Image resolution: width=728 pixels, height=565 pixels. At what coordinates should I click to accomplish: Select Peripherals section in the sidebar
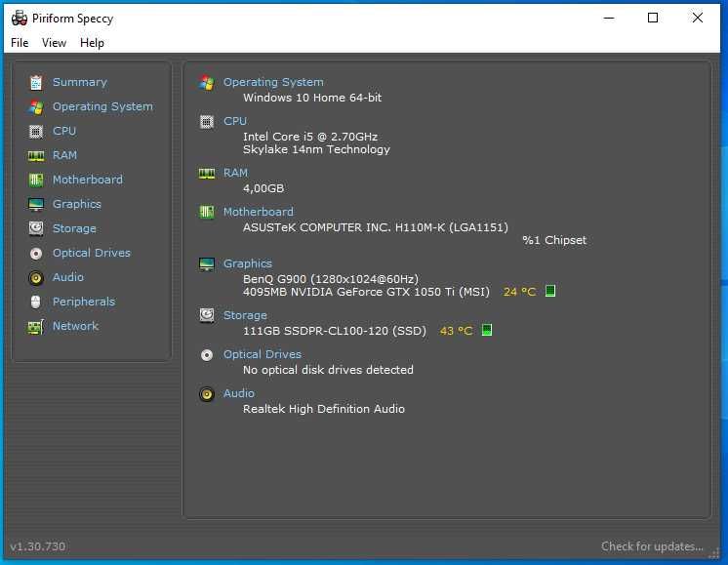click(84, 302)
